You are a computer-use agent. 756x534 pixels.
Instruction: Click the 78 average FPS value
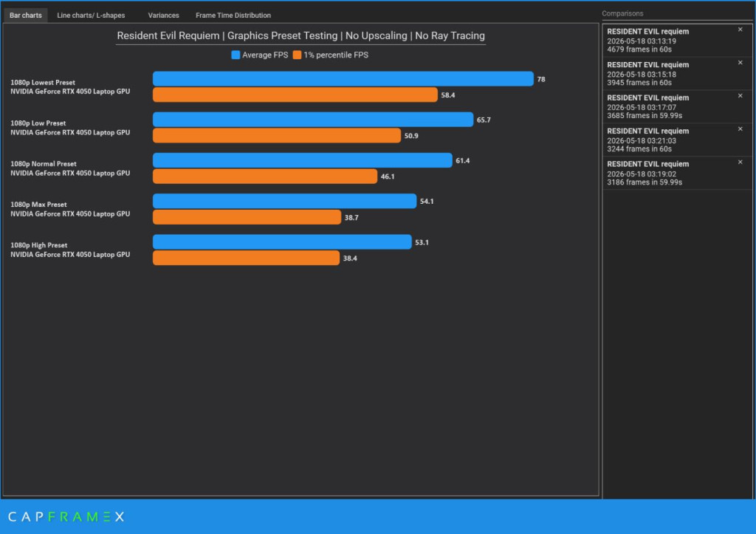tap(541, 79)
